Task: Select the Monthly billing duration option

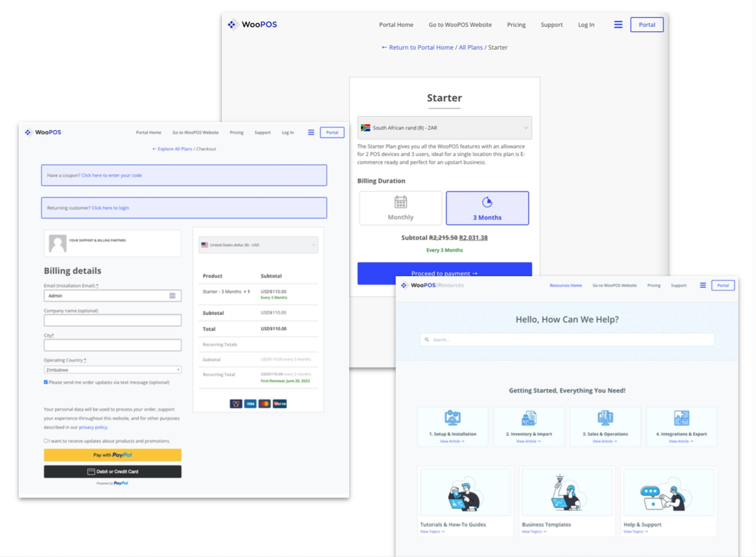Action: pos(400,208)
